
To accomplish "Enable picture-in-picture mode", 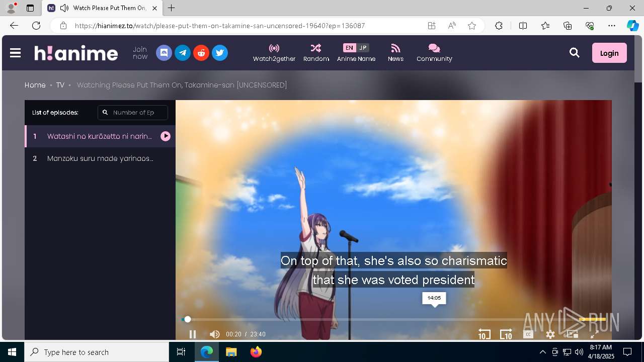I will (x=573, y=334).
